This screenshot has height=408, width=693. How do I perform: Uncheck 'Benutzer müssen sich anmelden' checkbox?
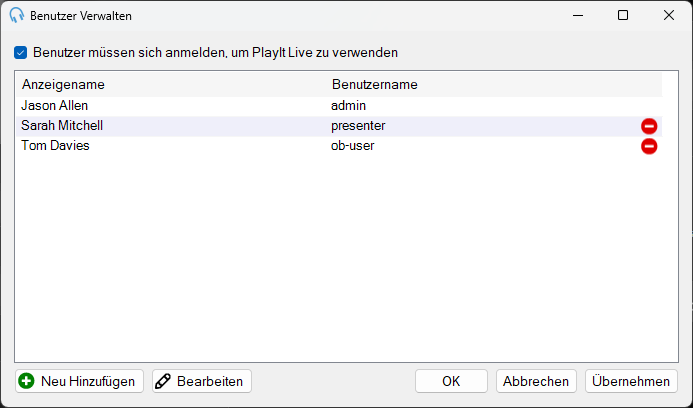pyautogui.click(x=20, y=53)
